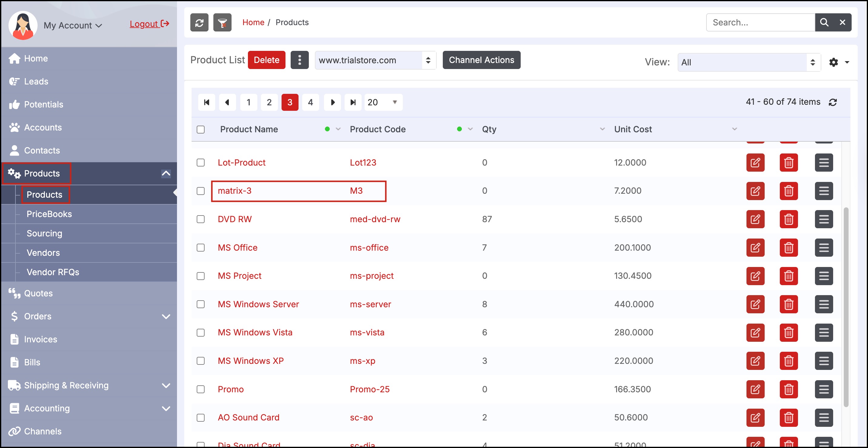The image size is (868, 448).
Task: Open the row menu icon for Lot-Product
Action: 823,163
